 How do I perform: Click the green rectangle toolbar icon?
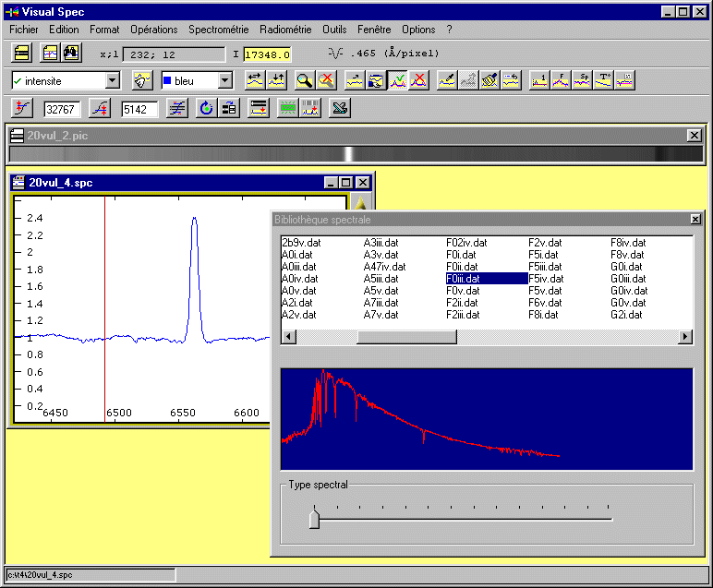(288, 109)
